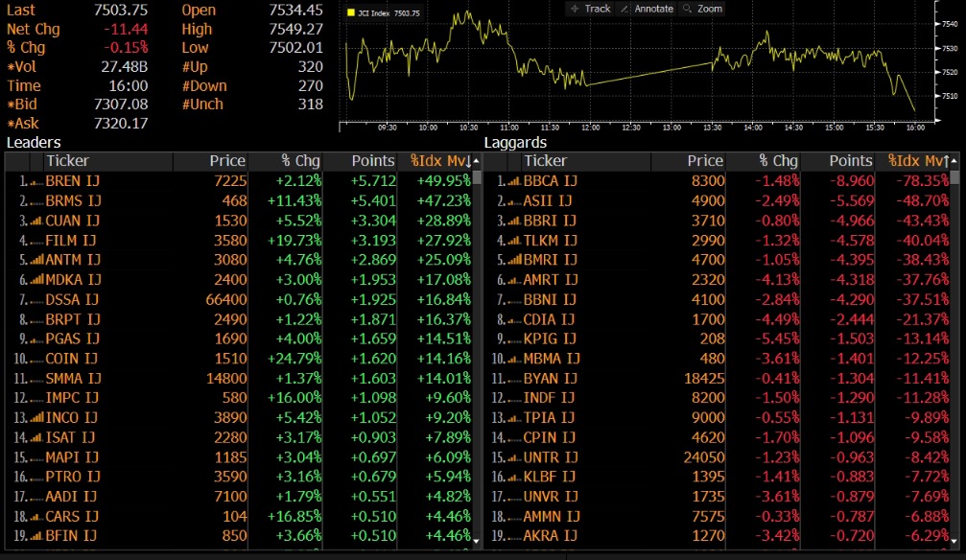This screenshot has width=966, height=560.
Task: Select COIN IJ ticker in Leaders
Action: [x=71, y=360]
